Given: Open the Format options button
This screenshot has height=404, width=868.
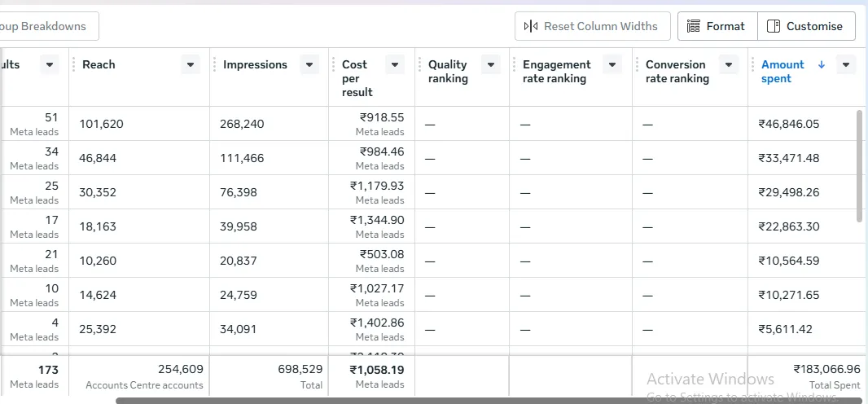Looking at the screenshot, I should coord(717,26).
